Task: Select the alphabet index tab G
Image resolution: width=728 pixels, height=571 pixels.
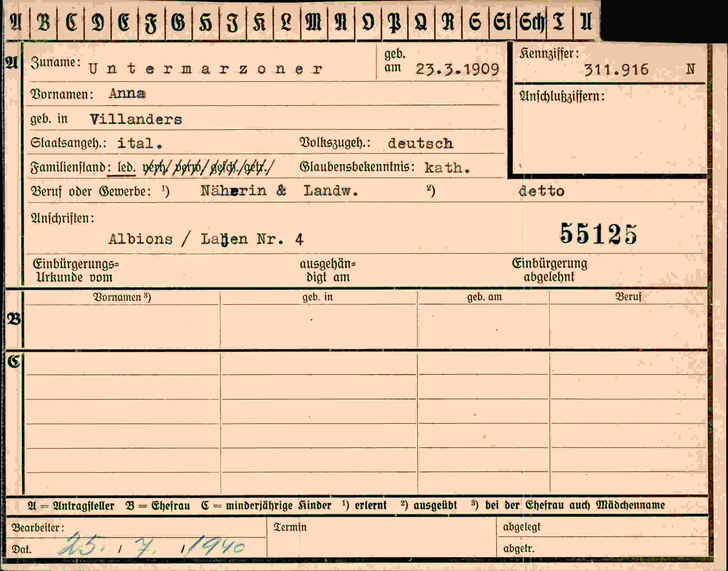Action: click(x=178, y=22)
